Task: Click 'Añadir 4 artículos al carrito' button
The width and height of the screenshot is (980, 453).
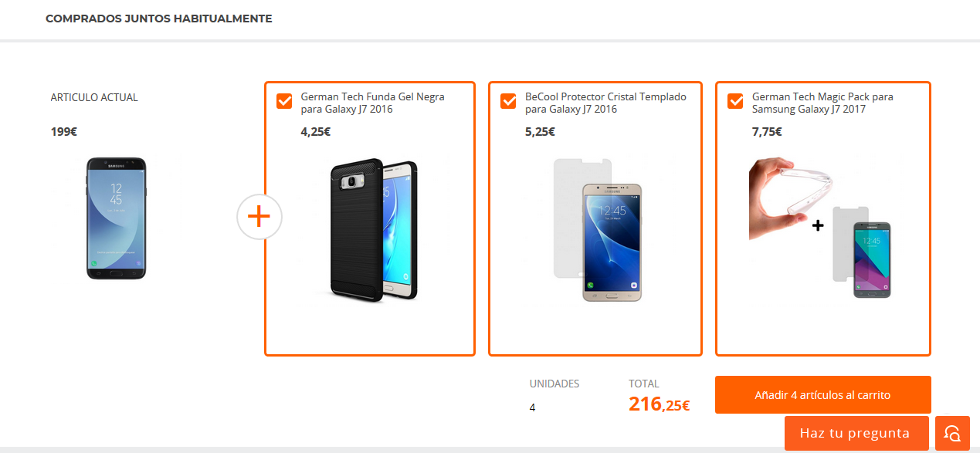Action: point(822,394)
